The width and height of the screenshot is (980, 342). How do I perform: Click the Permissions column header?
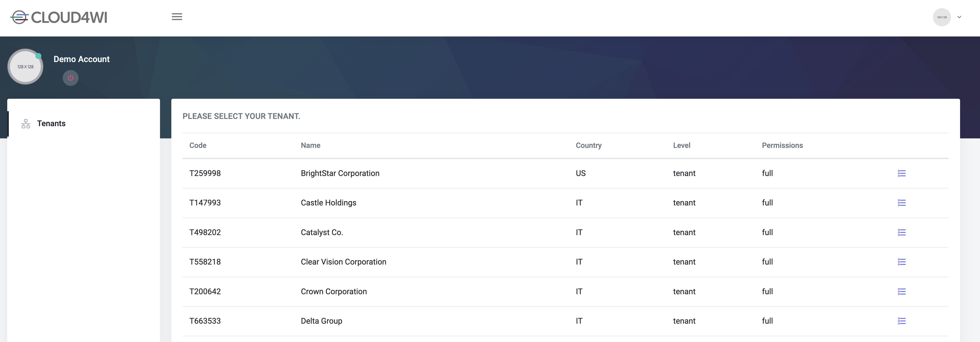[x=782, y=145]
